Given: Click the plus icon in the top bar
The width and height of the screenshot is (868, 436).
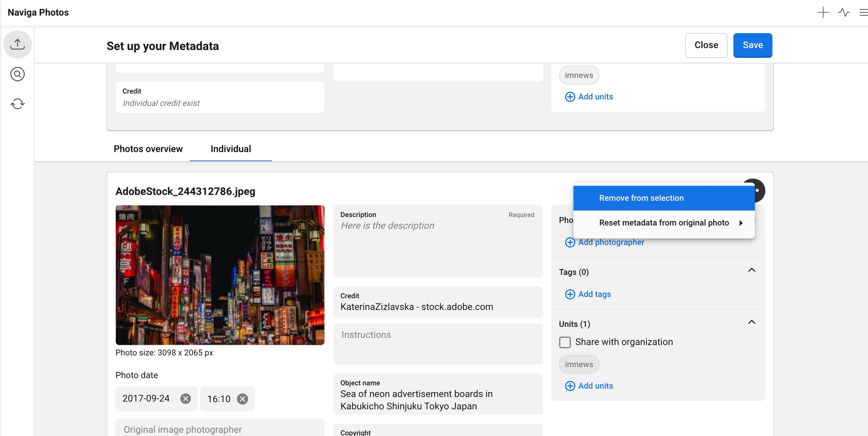Looking at the screenshot, I should coord(823,12).
